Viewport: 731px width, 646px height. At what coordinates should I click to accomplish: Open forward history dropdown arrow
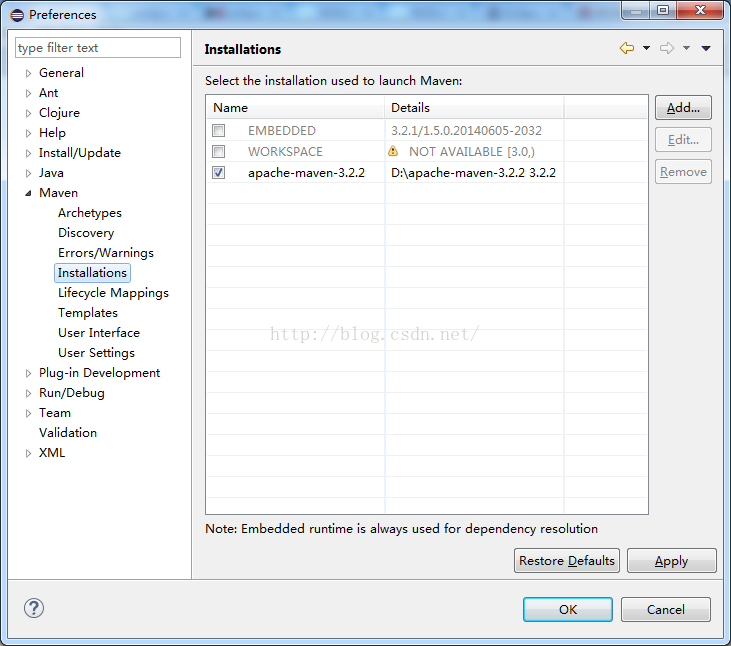click(686, 48)
